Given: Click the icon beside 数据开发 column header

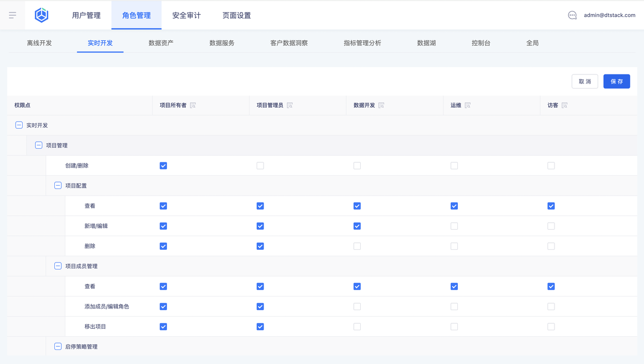Looking at the screenshot, I should [x=381, y=105].
